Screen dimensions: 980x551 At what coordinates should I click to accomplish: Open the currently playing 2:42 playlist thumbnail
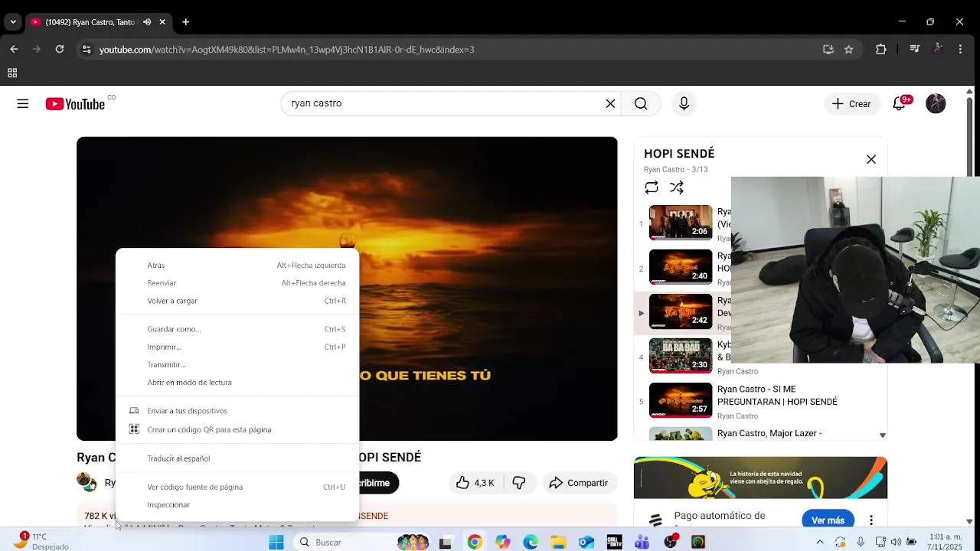(x=681, y=311)
